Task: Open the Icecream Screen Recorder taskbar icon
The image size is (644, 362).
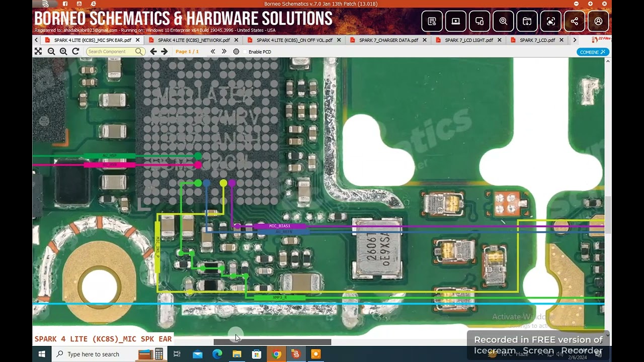Action: [315, 354]
